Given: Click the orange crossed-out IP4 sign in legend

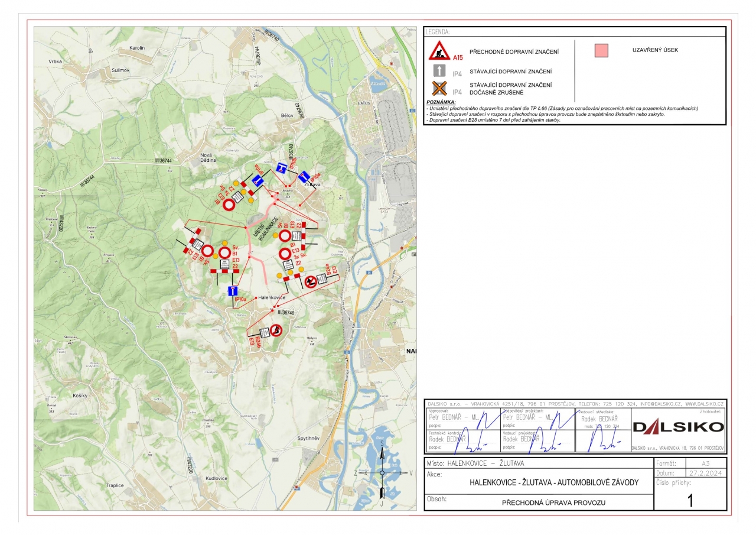Looking at the screenshot, I should click(x=439, y=89).
